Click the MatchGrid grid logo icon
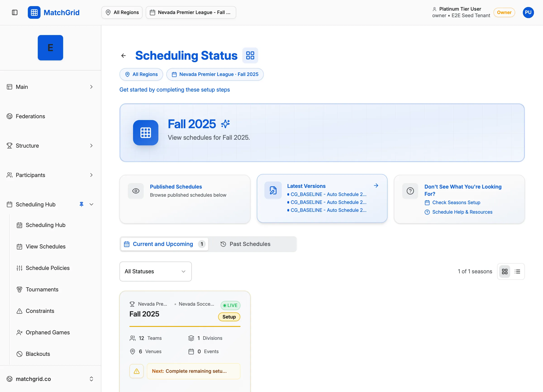 (34, 12)
